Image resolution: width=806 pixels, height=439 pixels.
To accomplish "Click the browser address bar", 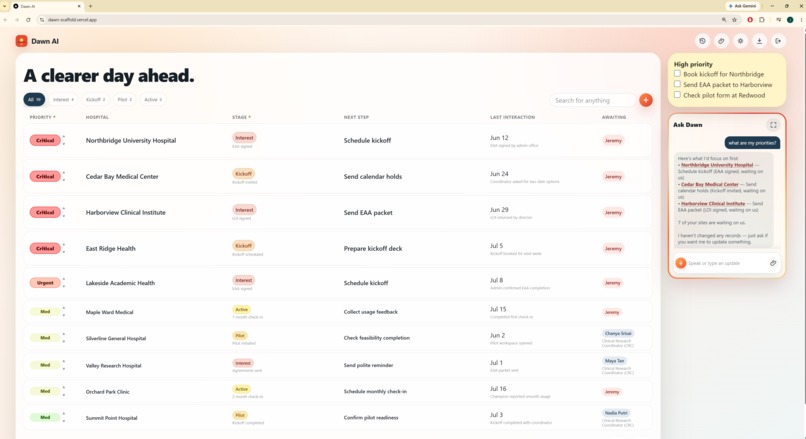I will tap(380, 20).
